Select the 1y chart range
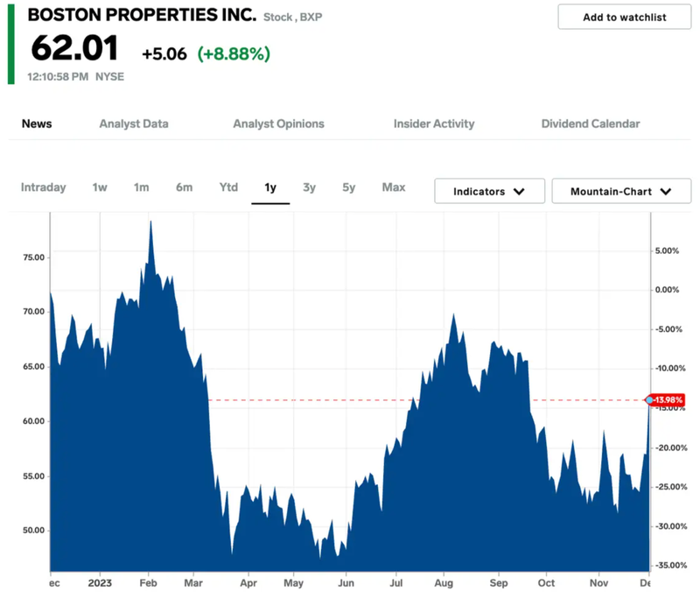This screenshot has width=700, height=592. coord(270,187)
